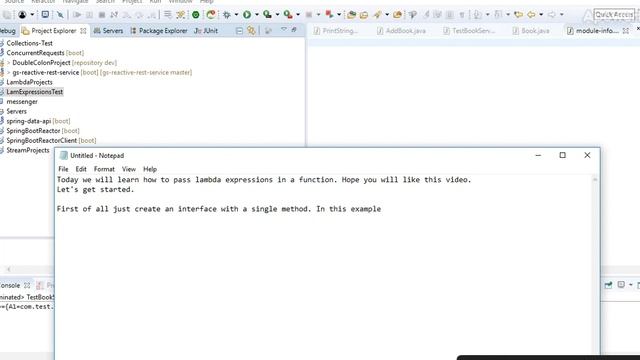
Task: Close the Project Explorer view tab
Action: click(83, 31)
